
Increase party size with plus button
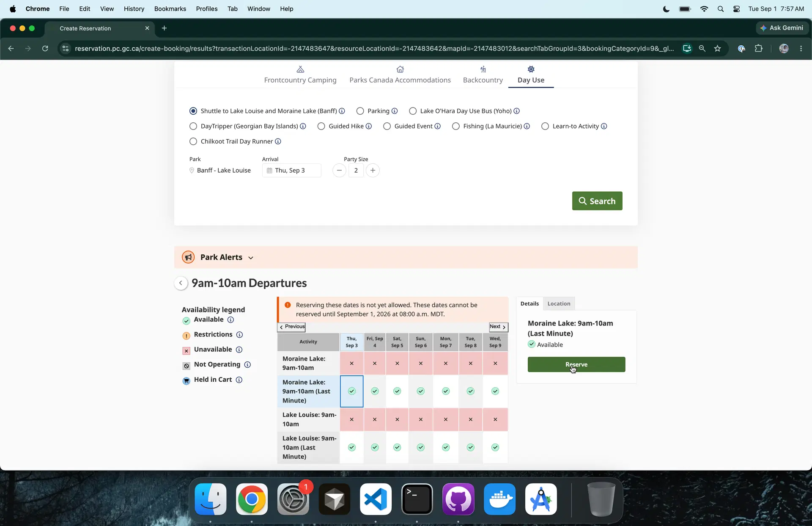[x=373, y=171]
